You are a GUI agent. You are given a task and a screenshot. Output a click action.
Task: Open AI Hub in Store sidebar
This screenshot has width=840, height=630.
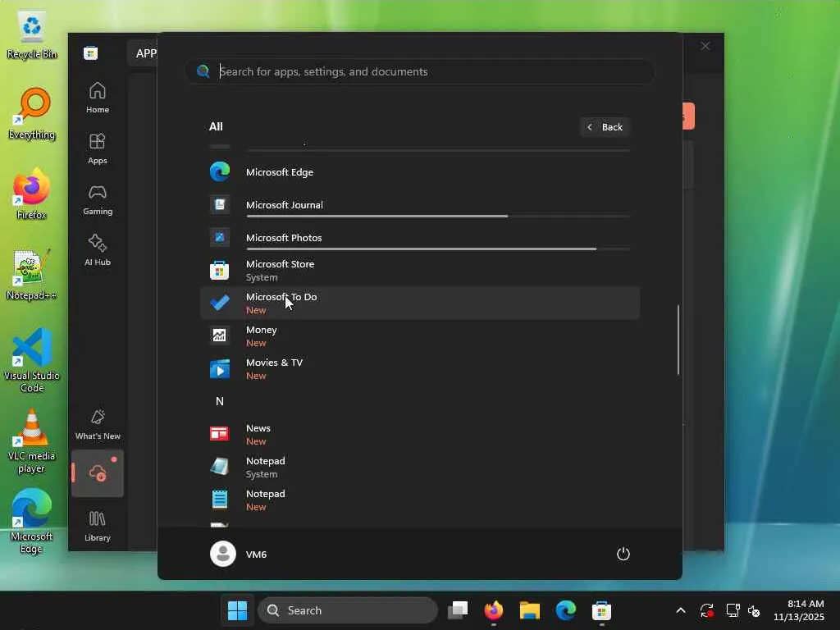tap(98, 250)
